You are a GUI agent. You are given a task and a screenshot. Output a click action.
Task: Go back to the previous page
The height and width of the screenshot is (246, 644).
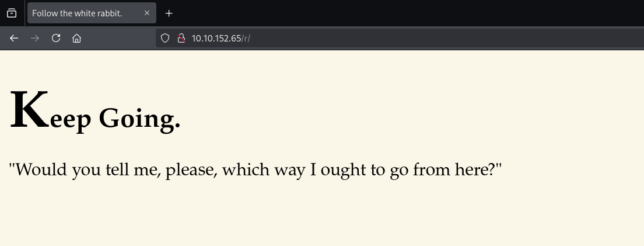(x=14, y=38)
